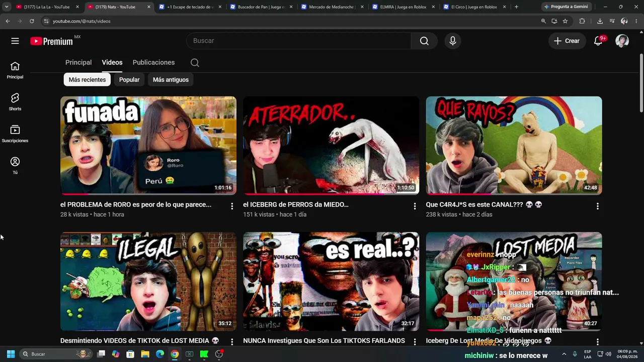Image resolution: width=644 pixels, height=362 pixels.
Task: Open OBS Studio from taskbar
Action: coord(219,354)
